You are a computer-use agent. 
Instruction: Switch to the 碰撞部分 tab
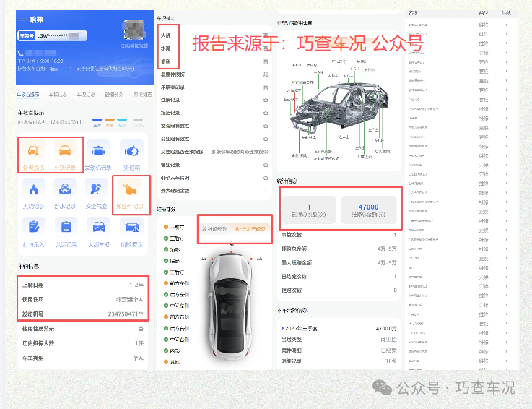[x=113, y=95]
